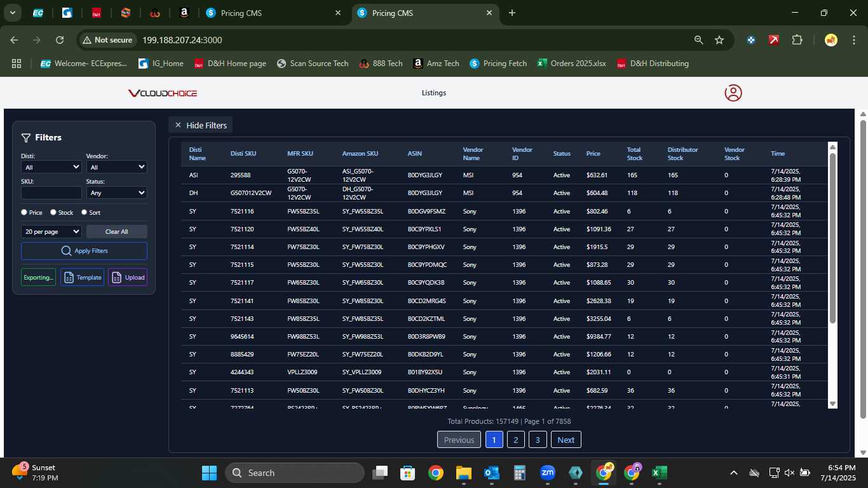Image resolution: width=868 pixels, height=488 pixels.
Task: Open Task View on taskbar
Action: click(380, 473)
